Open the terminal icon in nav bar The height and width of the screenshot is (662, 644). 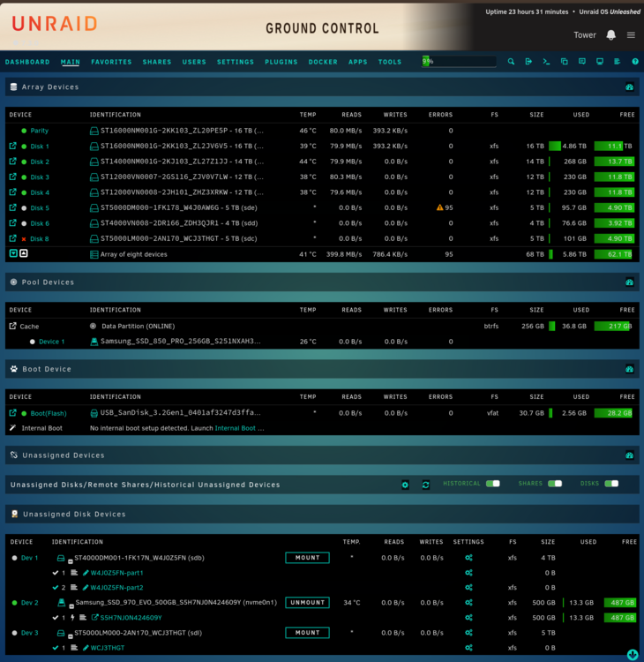[546, 62]
